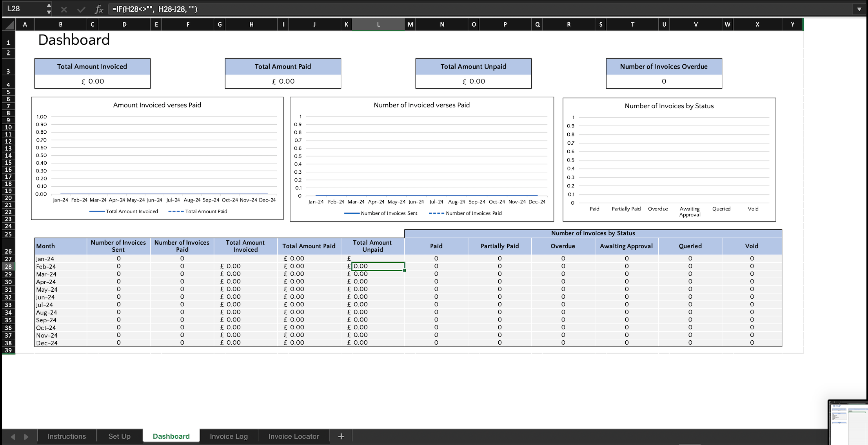Open the Set Up window thumbnail preview
The height and width of the screenshot is (445, 868).
coord(848,423)
